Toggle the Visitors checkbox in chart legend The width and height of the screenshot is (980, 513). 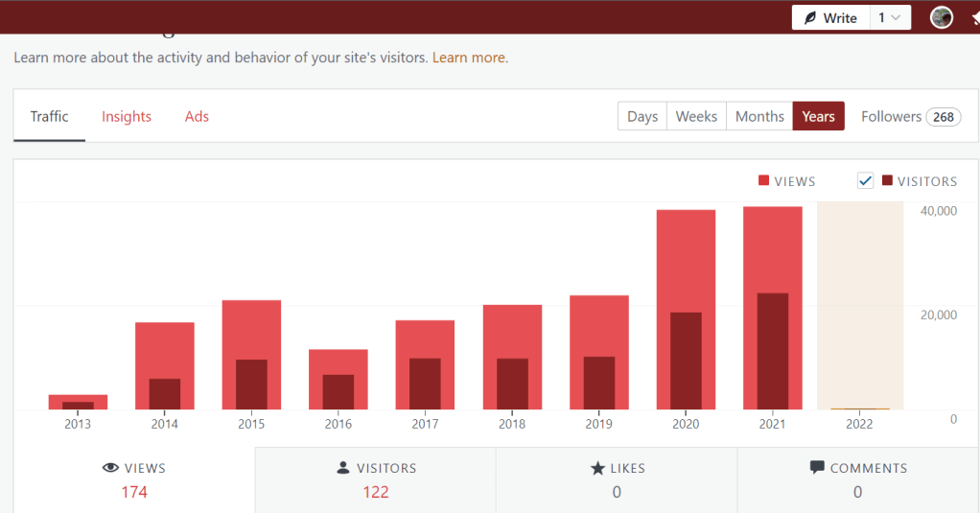point(865,180)
